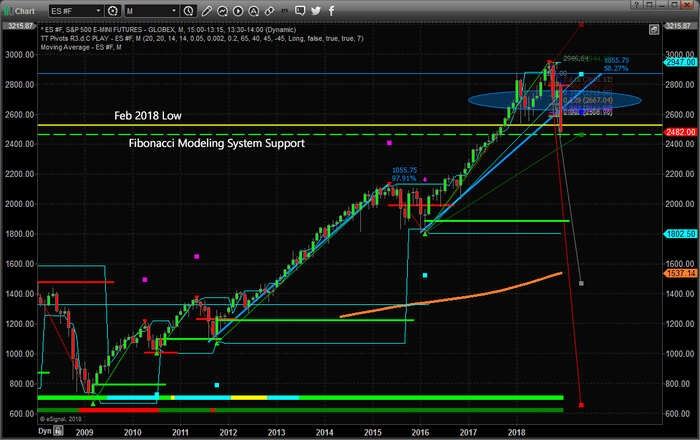Click the red 2482.00 last price label
Screen dimensions: 700x440
pyautogui.click(x=680, y=131)
